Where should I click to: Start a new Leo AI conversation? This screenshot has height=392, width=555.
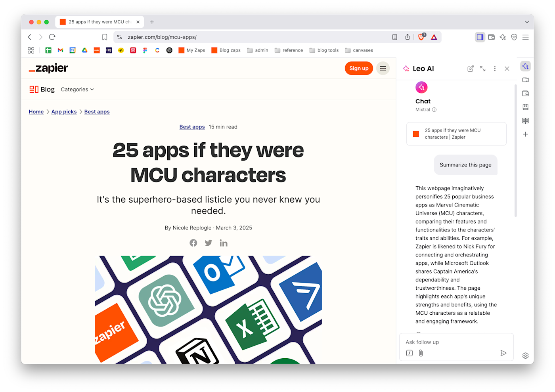click(471, 69)
